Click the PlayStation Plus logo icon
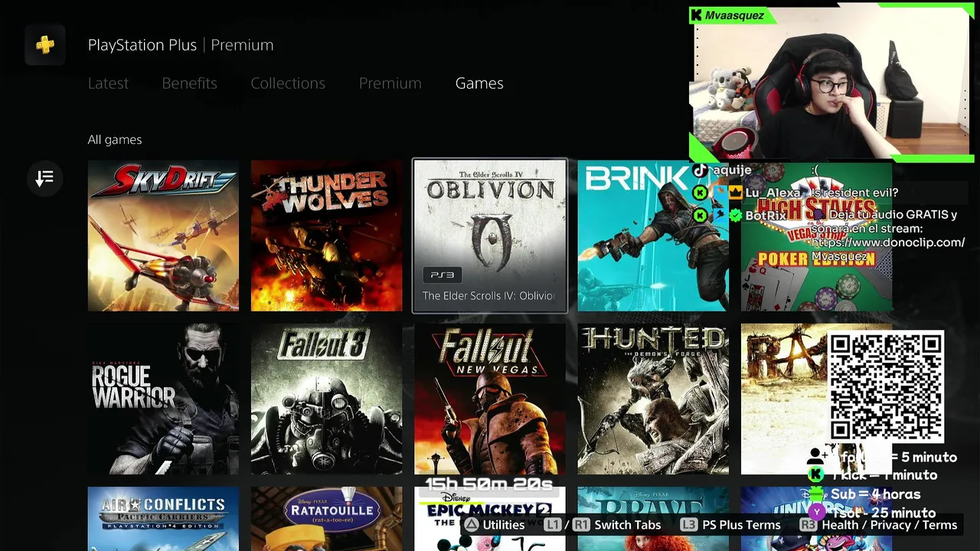 pyautogui.click(x=44, y=45)
